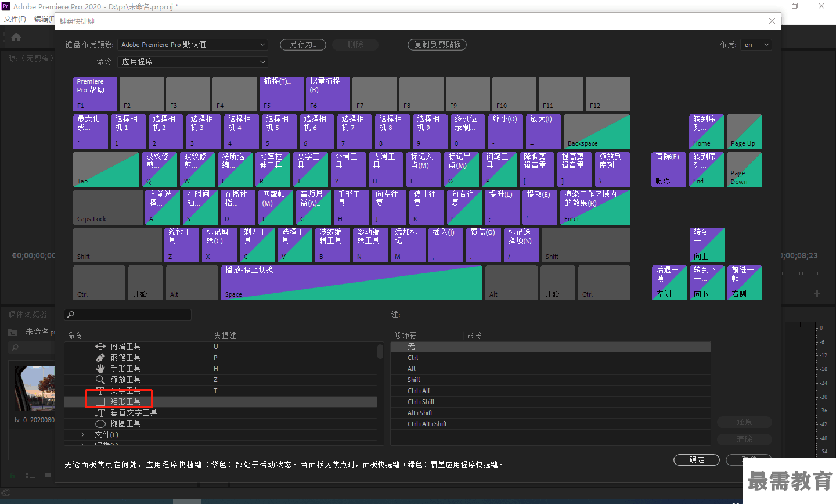The height and width of the screenshot is (504, 836).
Task: Click the command list vertical scrollbar
Action: 380,352
